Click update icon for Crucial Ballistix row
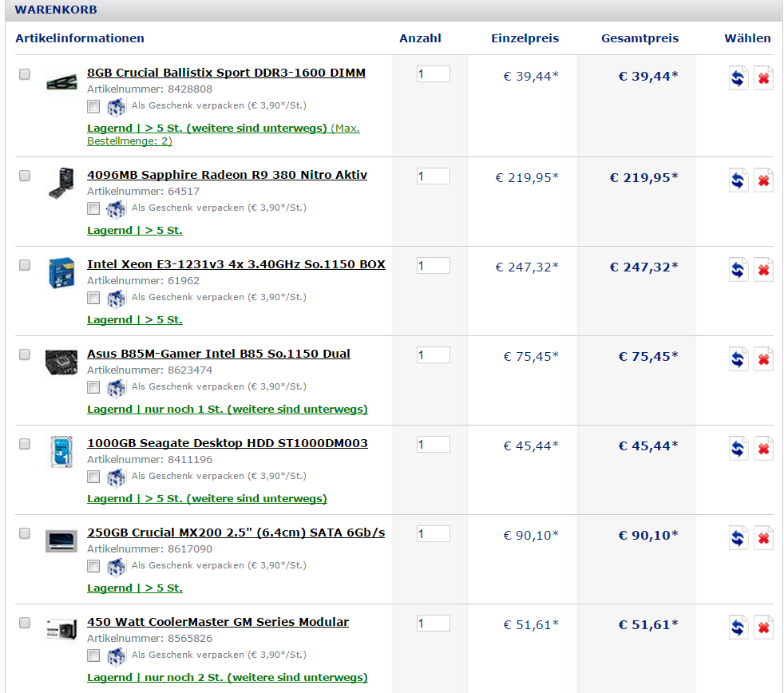784x693 pixels. (738, 78)
